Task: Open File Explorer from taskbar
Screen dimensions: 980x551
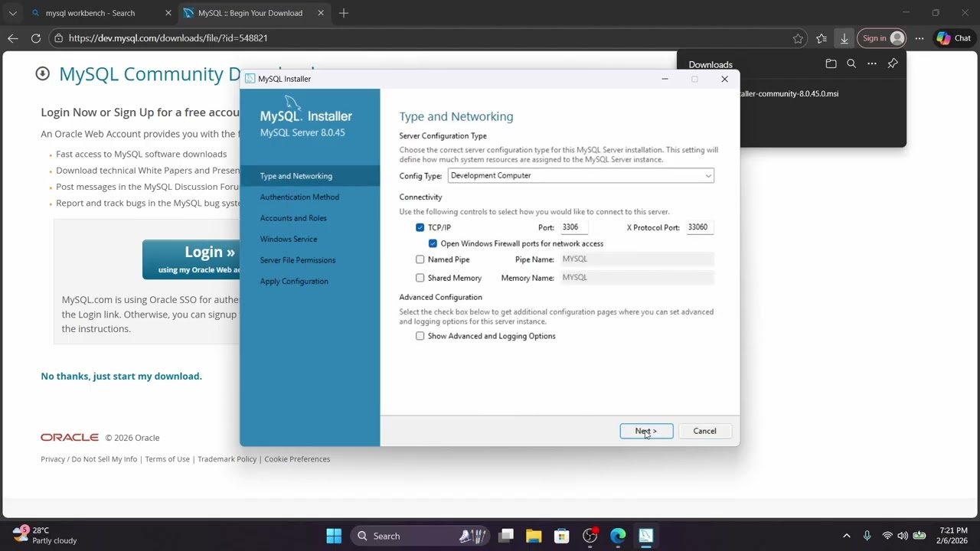Action: (x=534, y=536)
